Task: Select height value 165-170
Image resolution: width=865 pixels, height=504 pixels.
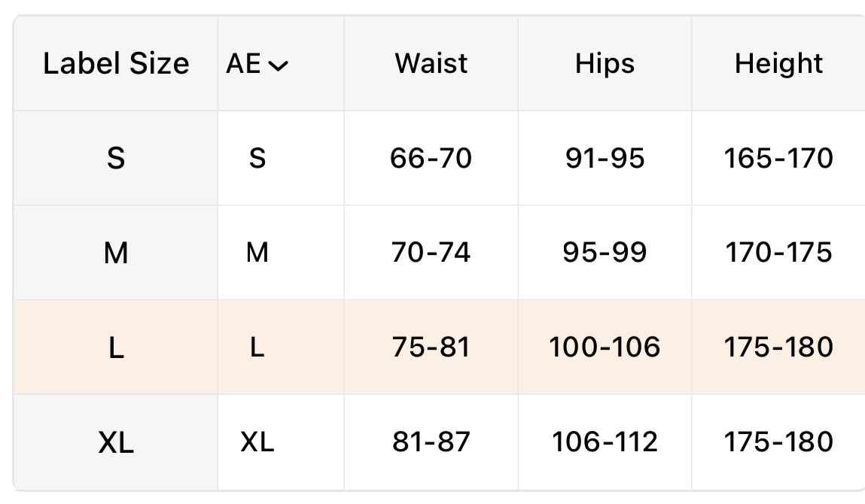Action: (778, 159)
